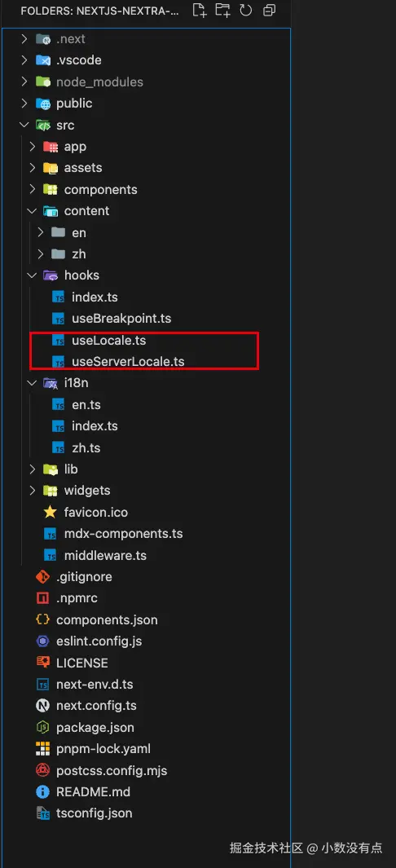Select middleware.ts file
This screenshot has width=396, height=868.
[105, 555]
